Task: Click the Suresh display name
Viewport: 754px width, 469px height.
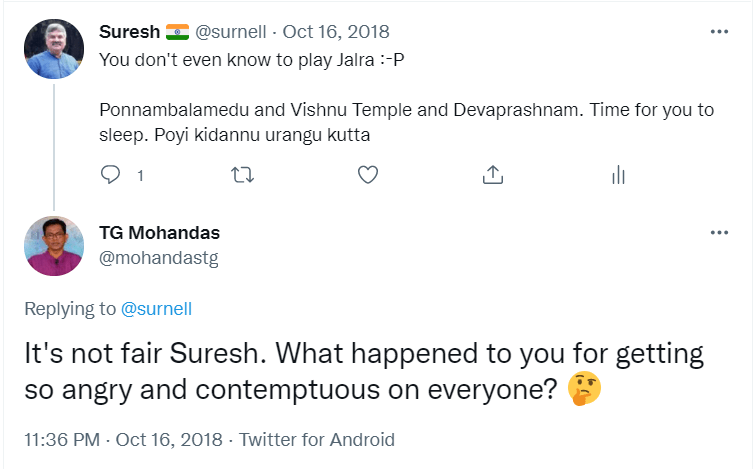Action: [129, 32]
